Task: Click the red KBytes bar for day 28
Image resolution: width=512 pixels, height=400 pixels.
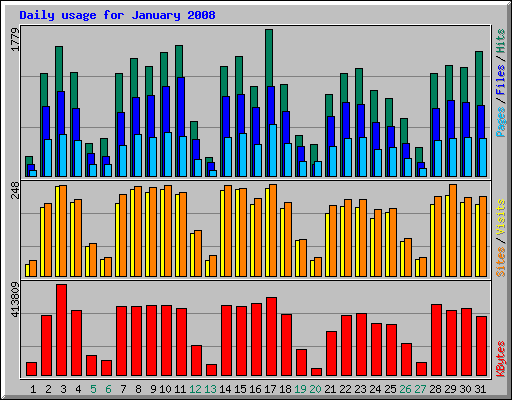Action: [x=436, y=340]
